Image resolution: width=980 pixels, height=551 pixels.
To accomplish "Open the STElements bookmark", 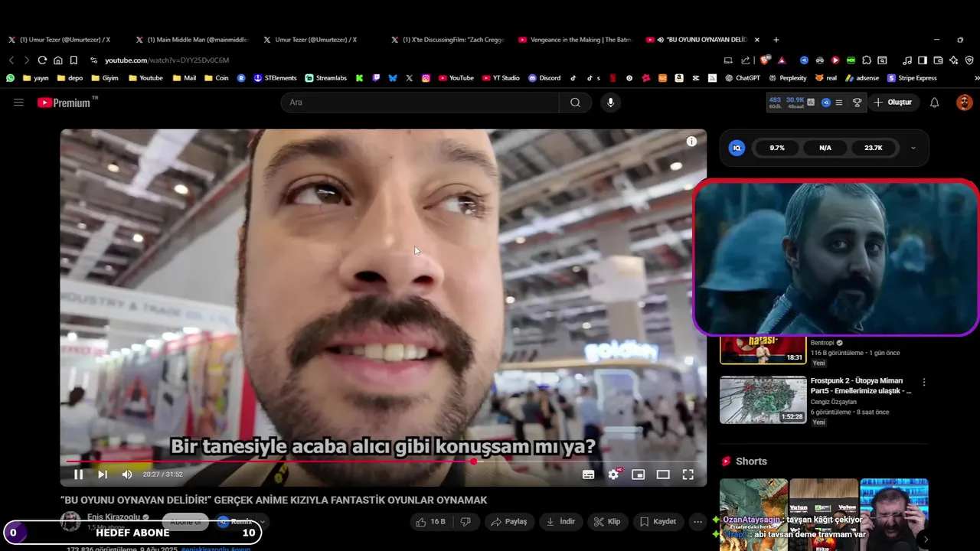I will (x=275, y=78).
